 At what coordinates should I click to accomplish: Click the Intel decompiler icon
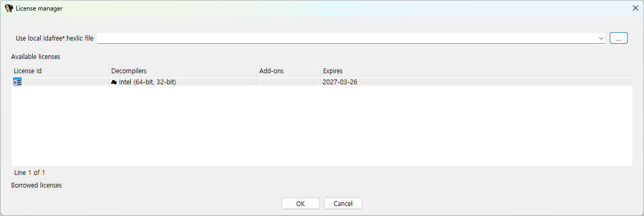(114, 82)
